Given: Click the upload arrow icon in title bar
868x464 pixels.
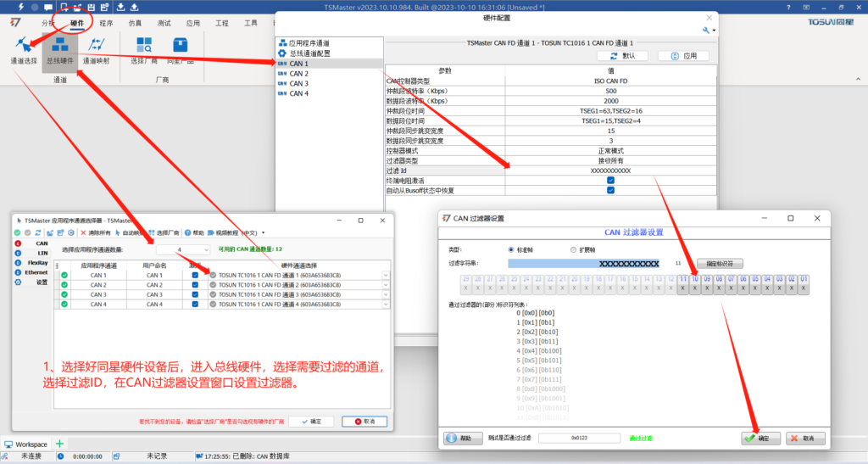Looking at the screenshot, I should point(135,7).
